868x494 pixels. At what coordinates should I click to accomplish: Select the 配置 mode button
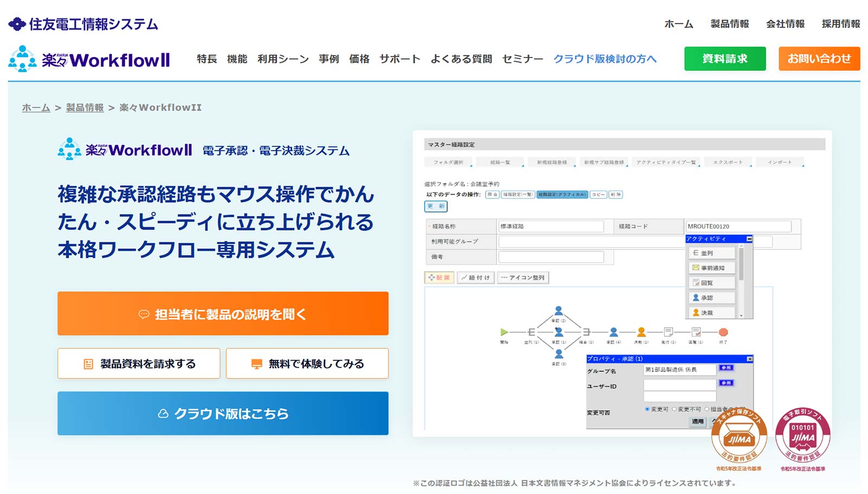coord(439,277)
